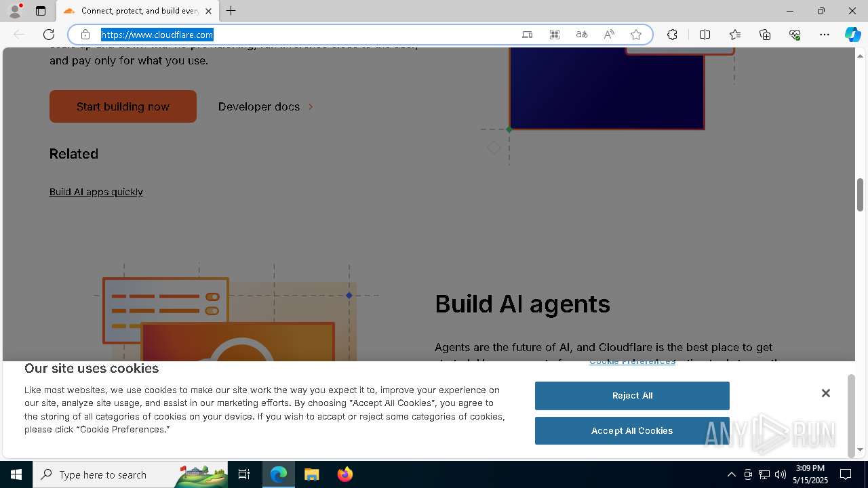Click the cookie banner scrollbar
The width and height of the screenshot is (868, 488).
(x=852, y=416)
